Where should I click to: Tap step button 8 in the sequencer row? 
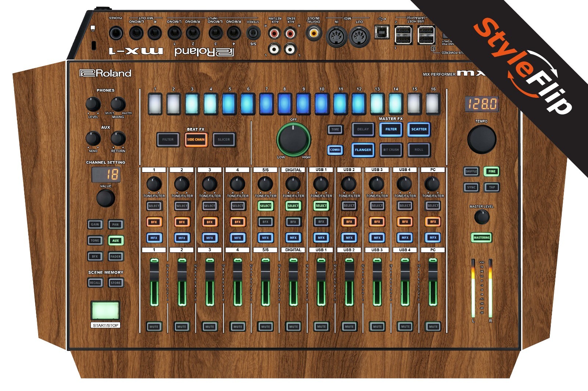point(285,104)
